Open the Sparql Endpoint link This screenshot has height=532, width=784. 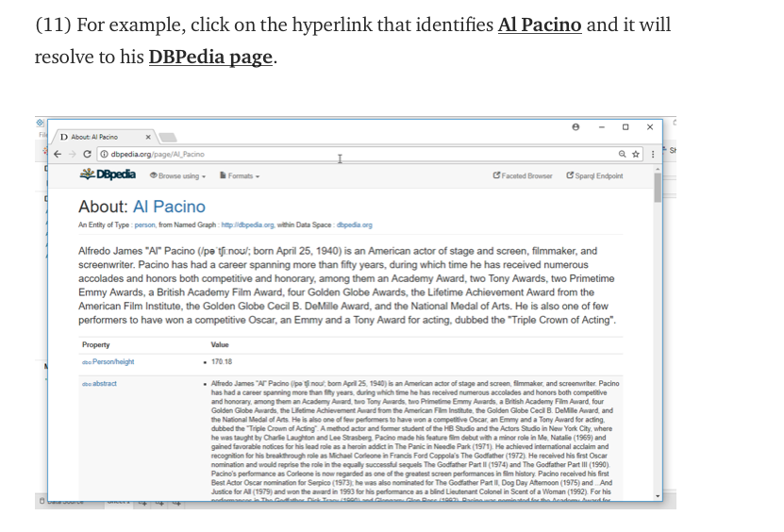pos(594,176)
